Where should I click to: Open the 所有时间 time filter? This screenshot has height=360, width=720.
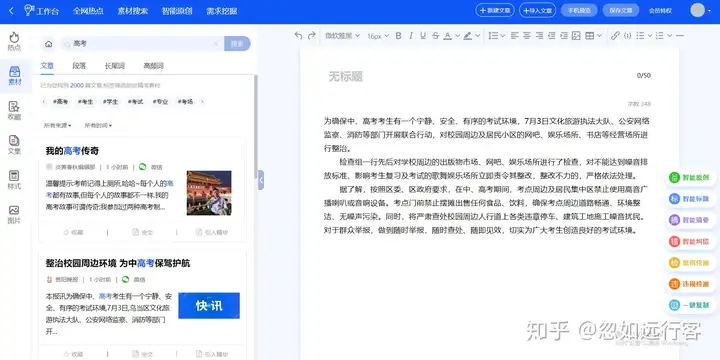98,125
